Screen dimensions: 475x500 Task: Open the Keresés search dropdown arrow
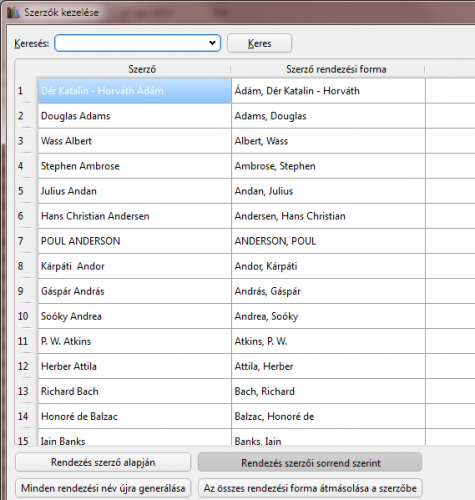tap(212, 43)
